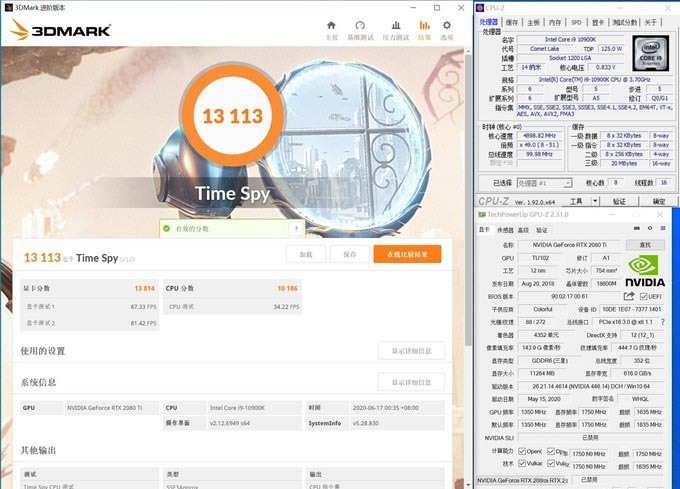Click the bus interface question mark in GPU-Z

[x=662, y=322]
